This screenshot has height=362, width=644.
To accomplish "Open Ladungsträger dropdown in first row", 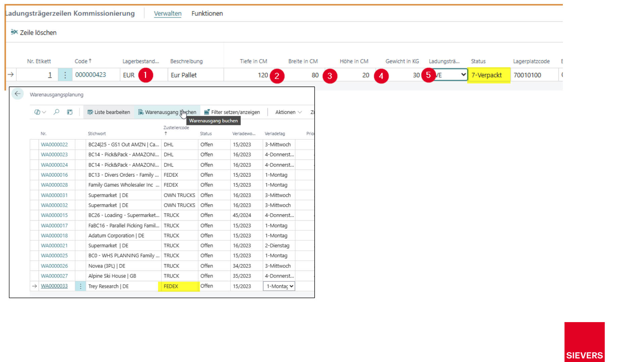I will tap(450, 75).
